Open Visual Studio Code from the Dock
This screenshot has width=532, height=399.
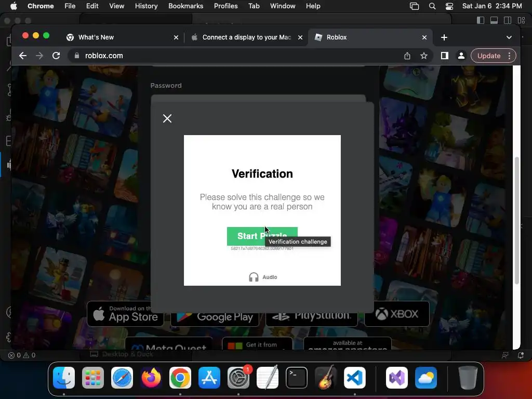tap(354, 378)
